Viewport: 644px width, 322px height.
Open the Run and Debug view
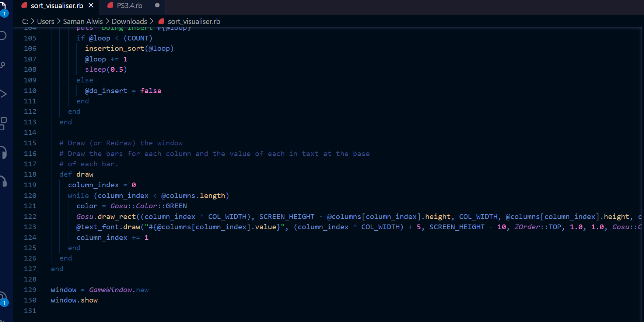pos(3,94)
